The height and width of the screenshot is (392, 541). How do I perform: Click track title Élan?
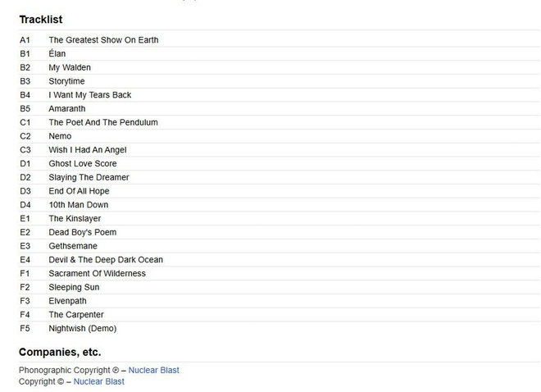click(57, 53)
